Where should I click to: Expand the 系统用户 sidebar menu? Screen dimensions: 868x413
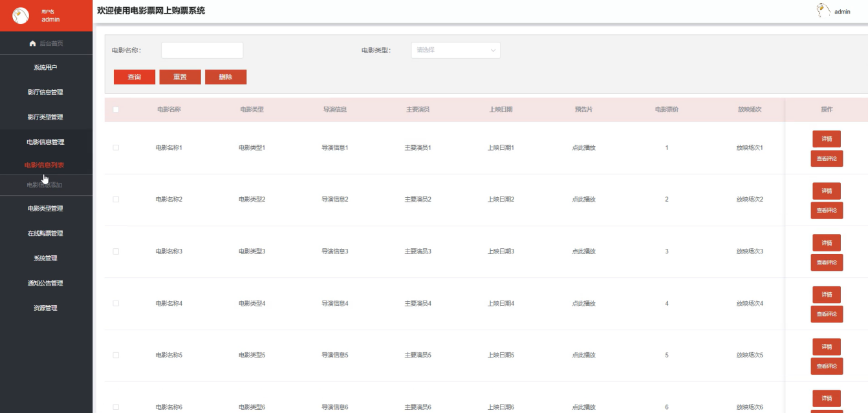pos(47,67)
